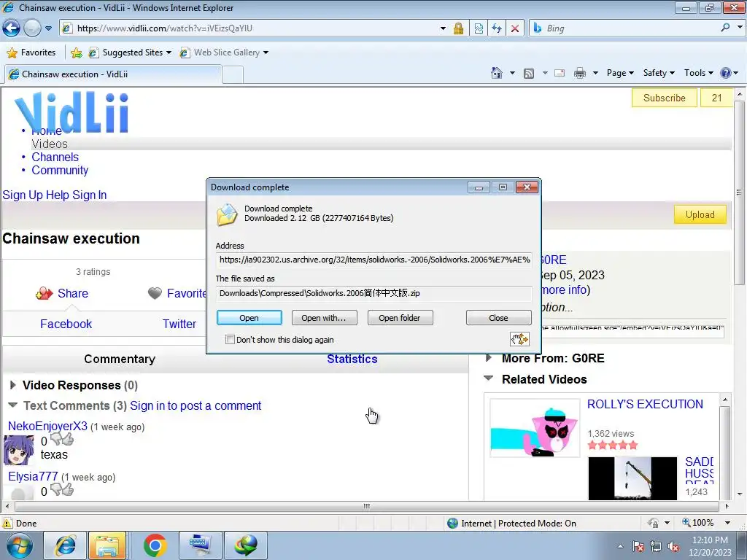
Task: Click the VidLii logo
Action: click(x=71, y=112)
